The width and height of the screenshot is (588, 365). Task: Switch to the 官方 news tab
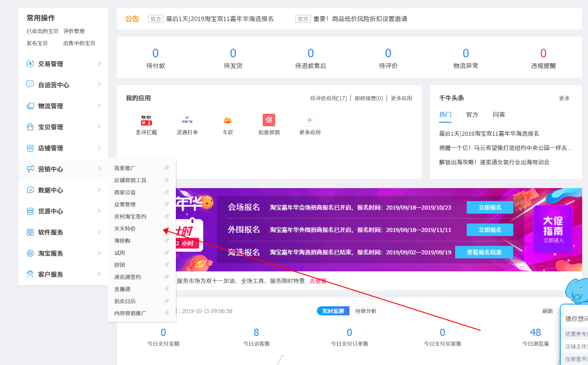(472, 115)
